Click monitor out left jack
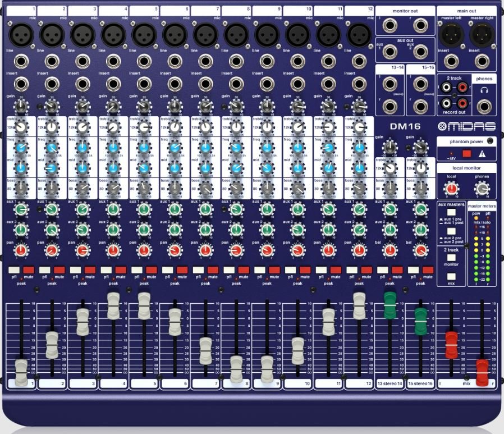 point(390,25)
